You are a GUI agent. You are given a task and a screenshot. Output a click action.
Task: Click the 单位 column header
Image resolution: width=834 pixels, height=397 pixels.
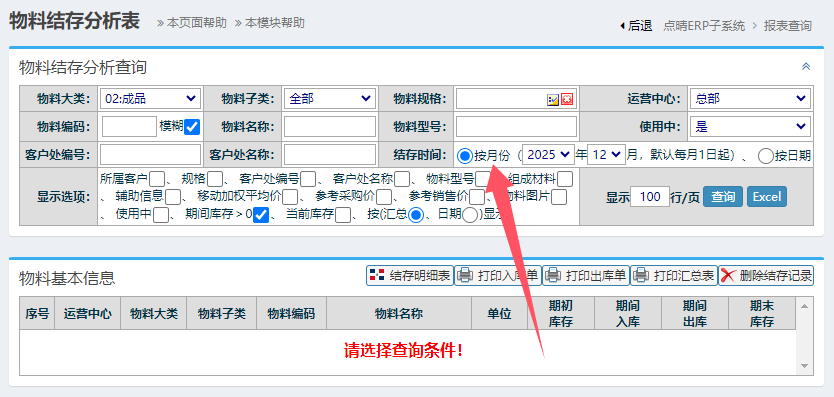(x=499, y=313)
